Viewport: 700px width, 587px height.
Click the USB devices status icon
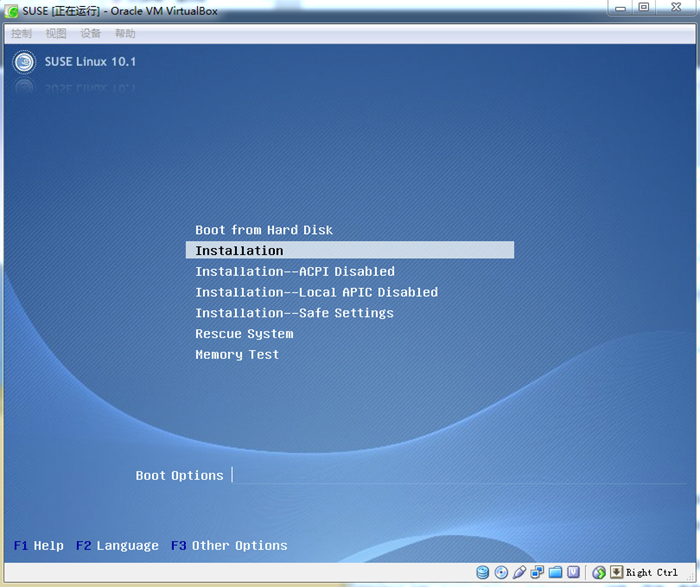tap(519, 572)
